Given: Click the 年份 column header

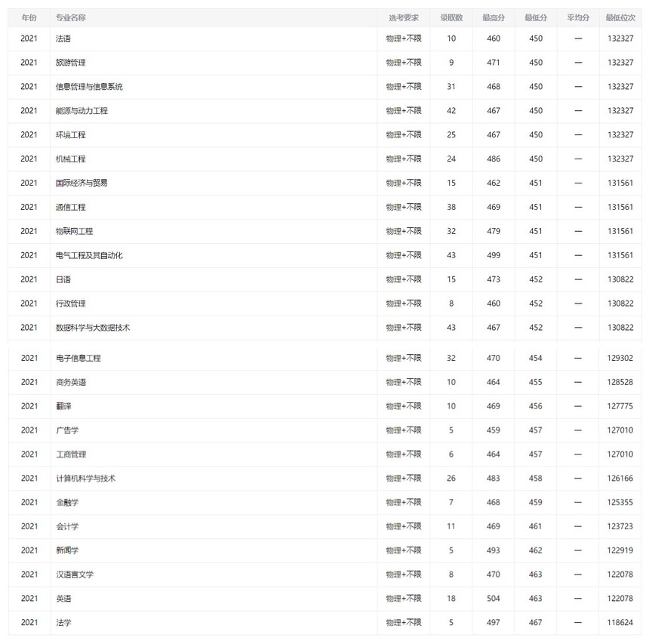Looking at the screenshot, I should point(29,17).
